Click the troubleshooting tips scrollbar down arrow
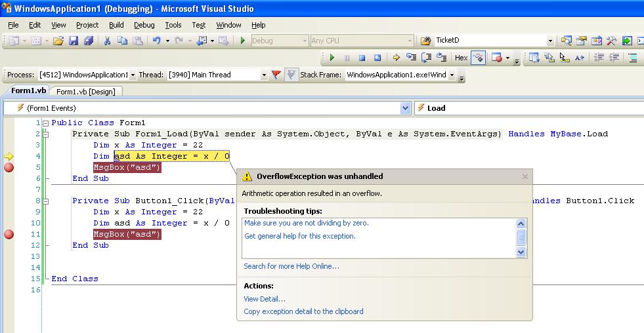The image size is (644, 333). pyautogui.click(x=521, y=252)
